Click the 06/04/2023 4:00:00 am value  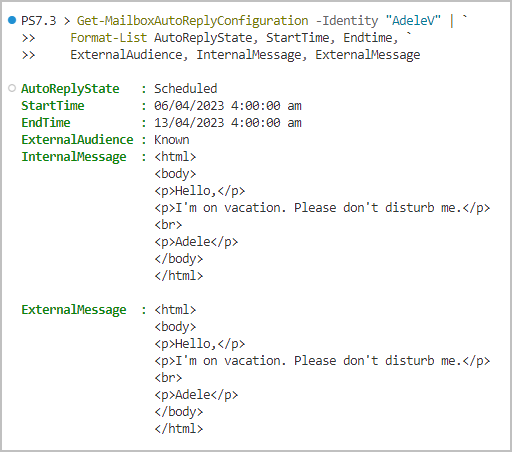(228, 106)
